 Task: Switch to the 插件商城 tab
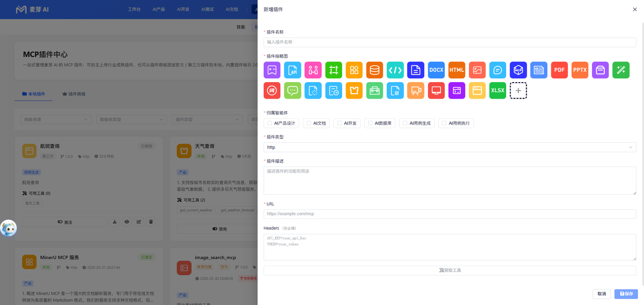[x=73, y=94]
